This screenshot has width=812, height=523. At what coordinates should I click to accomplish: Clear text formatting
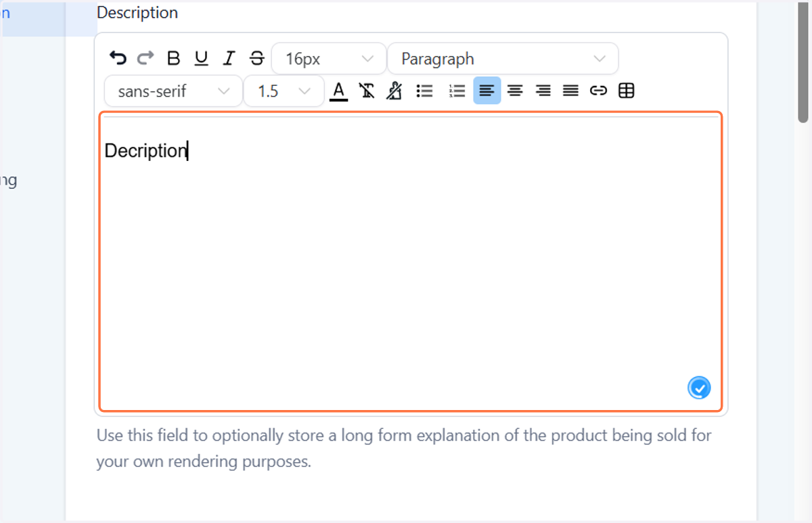[367, 91]
